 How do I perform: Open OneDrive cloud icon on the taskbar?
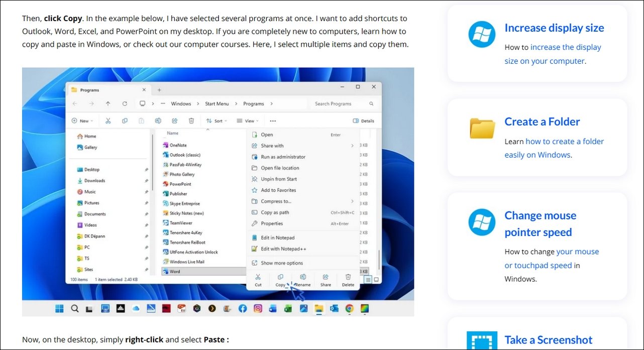[x=136, y=308]
